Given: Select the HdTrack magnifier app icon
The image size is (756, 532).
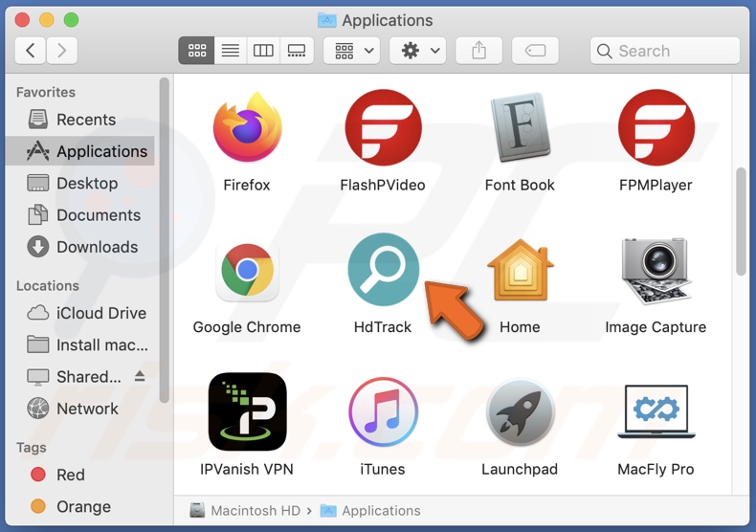Looking at the screenshot, I should 384,270.
